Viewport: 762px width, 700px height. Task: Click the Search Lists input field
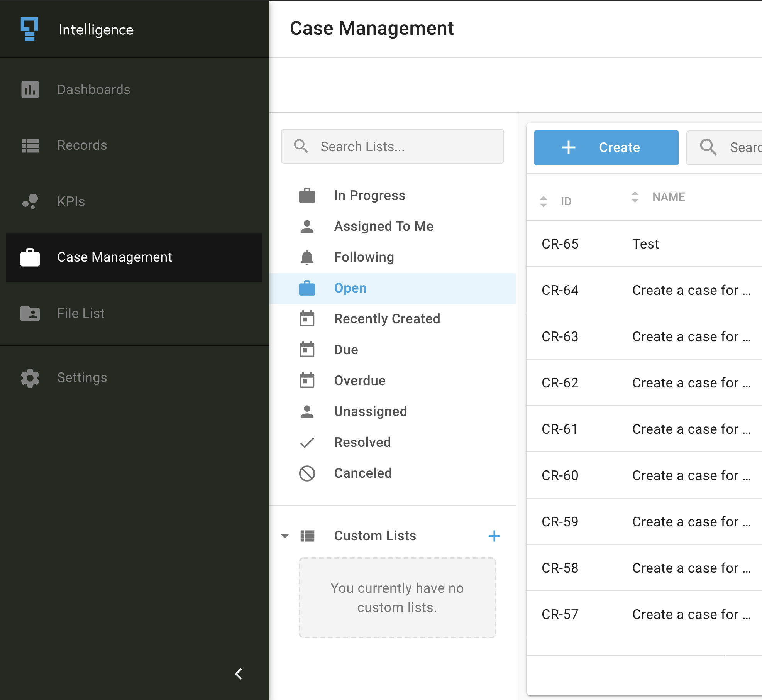[x=392, y=146]
